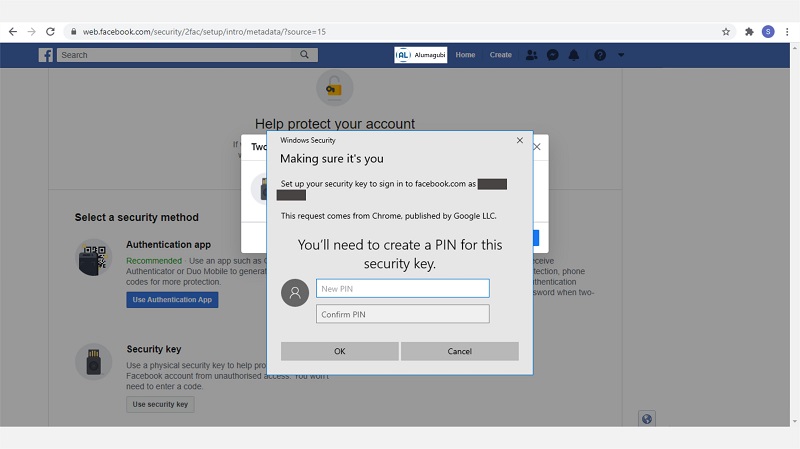The height and width of the screenshot is (449, 800).
Task: Close the Facebook two-factor popup behind
Action: 537,147
